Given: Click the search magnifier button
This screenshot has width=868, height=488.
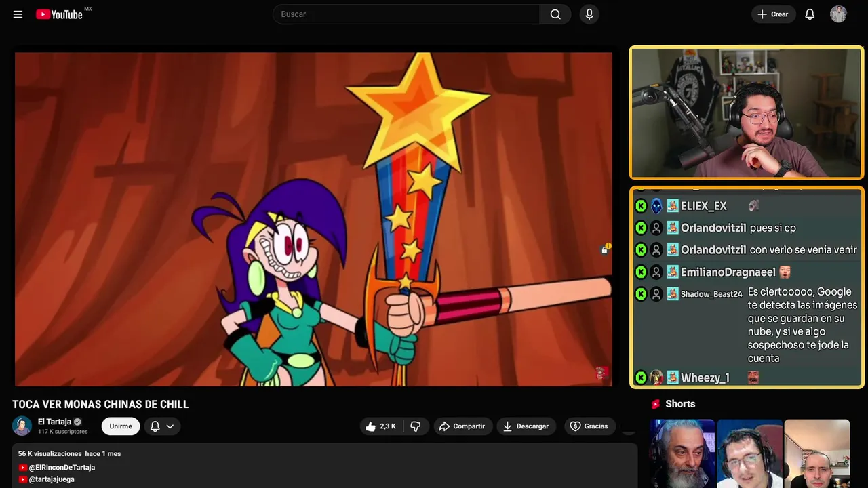Looking at the screenshot, I should (555, 14).
